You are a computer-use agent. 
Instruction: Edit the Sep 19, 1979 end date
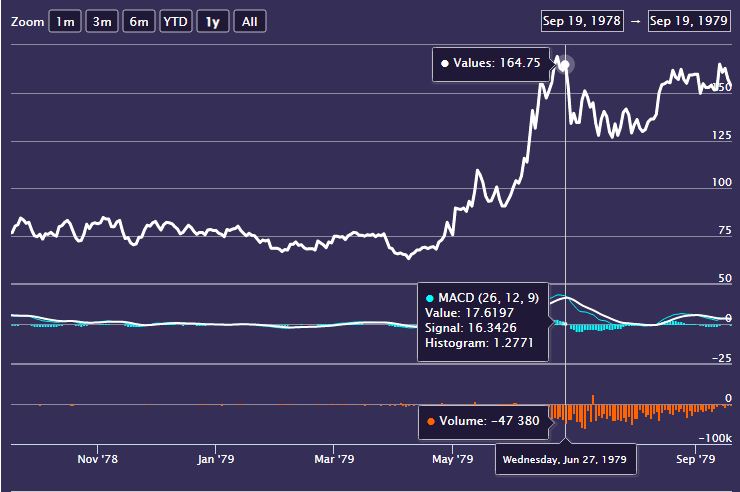pos(690,20)
